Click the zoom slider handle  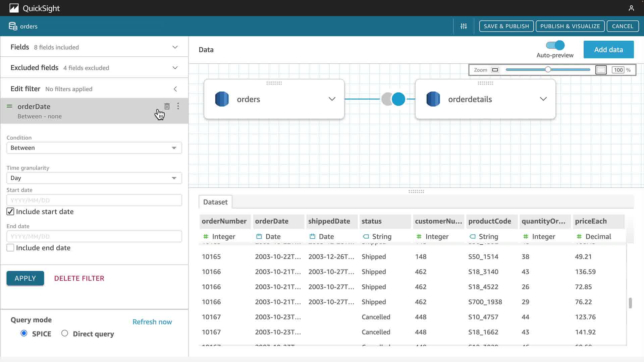click(x=548, y=70)
